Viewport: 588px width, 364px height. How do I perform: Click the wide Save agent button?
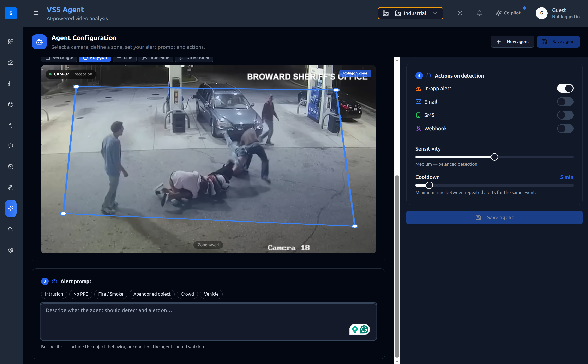point(494,217)
